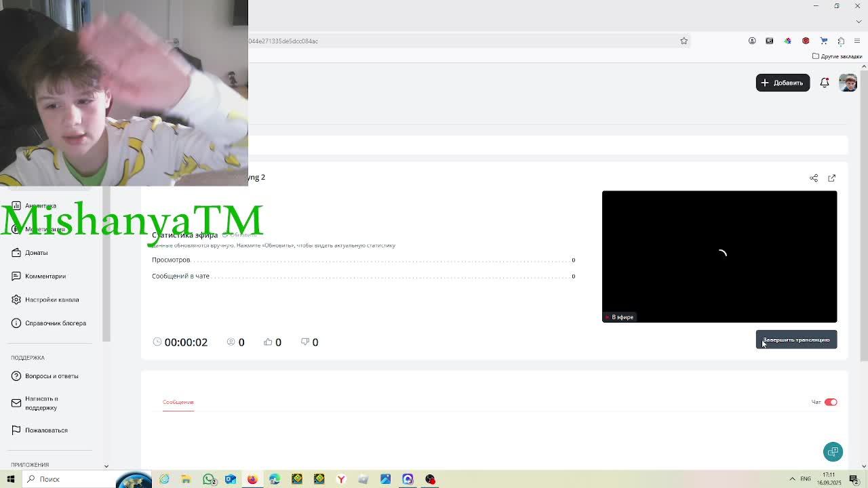The height and width of the screenshot is (488, 868).
Task: Switch to the Сообщения tab
Action: point(178,402)
